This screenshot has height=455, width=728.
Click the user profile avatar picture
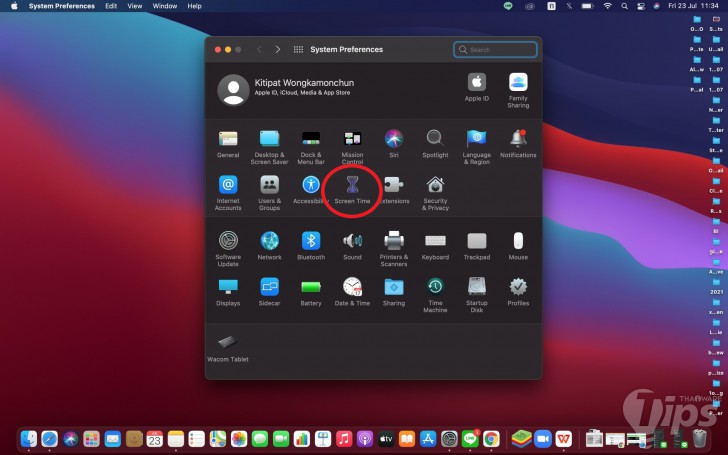click(x=234, y=90)
